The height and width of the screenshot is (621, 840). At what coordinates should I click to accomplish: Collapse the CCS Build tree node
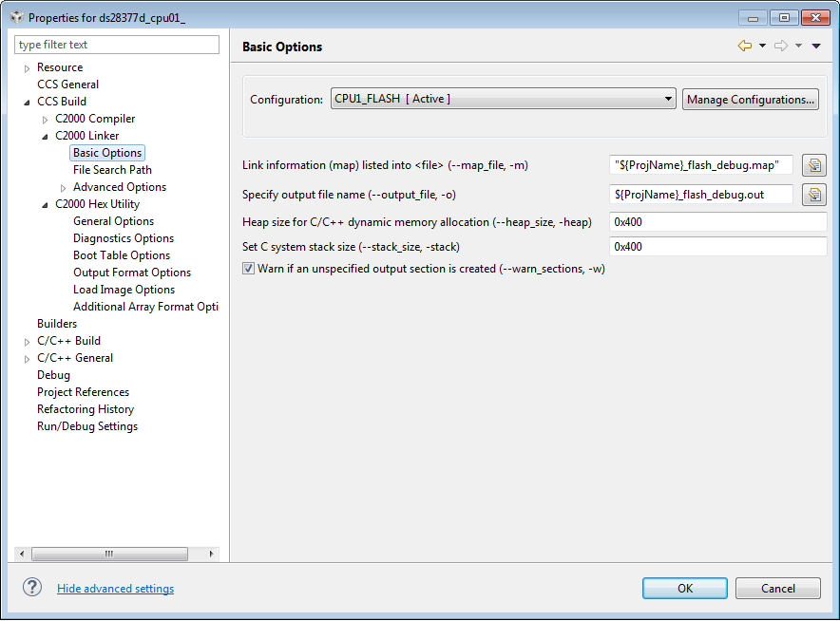(27, 103)
